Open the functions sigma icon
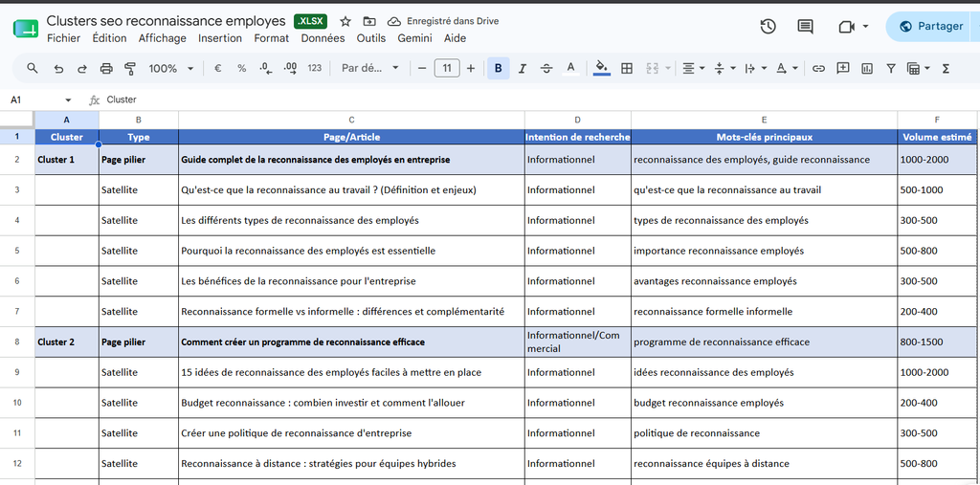Screen dimensions: 980x485 946,68
